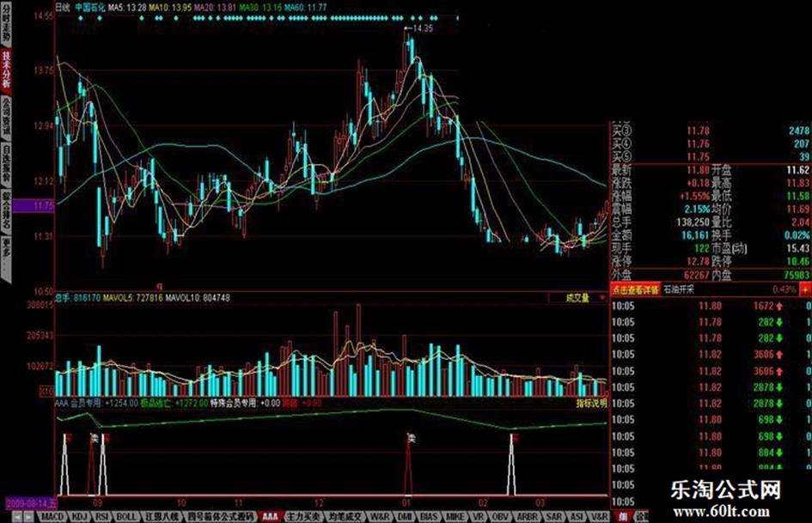Click the 卖 signal marker near month 01
The width and height of the screenshot is (812, 523).
tap(412, 438)
